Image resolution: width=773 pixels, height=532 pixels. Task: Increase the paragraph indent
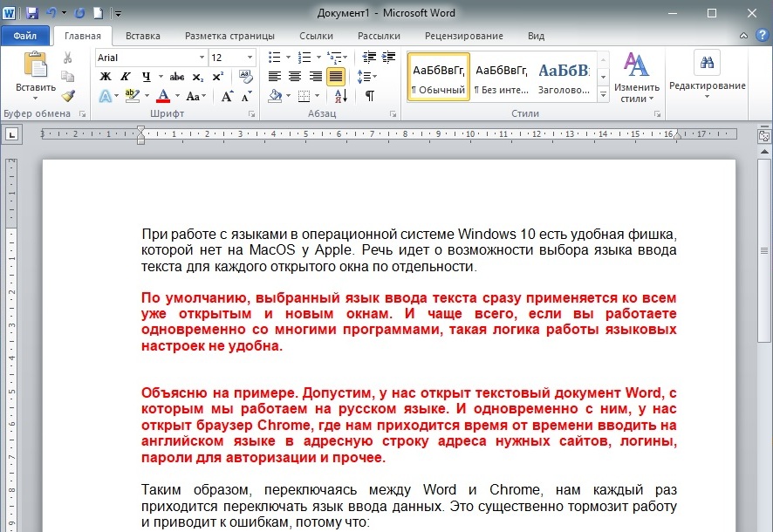pyautogui.click(x=388, y=58)
